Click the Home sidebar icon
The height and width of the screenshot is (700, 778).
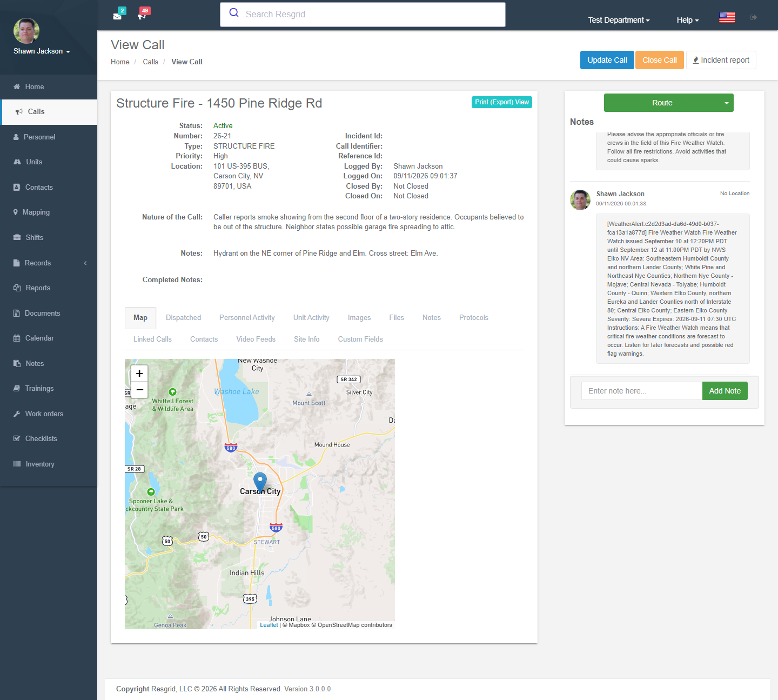click(x=17, y=86)
